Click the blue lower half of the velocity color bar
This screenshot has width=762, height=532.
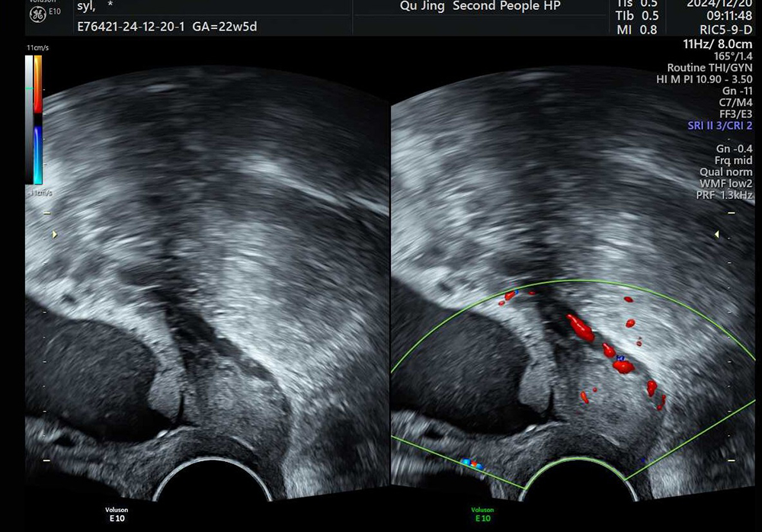37,155
